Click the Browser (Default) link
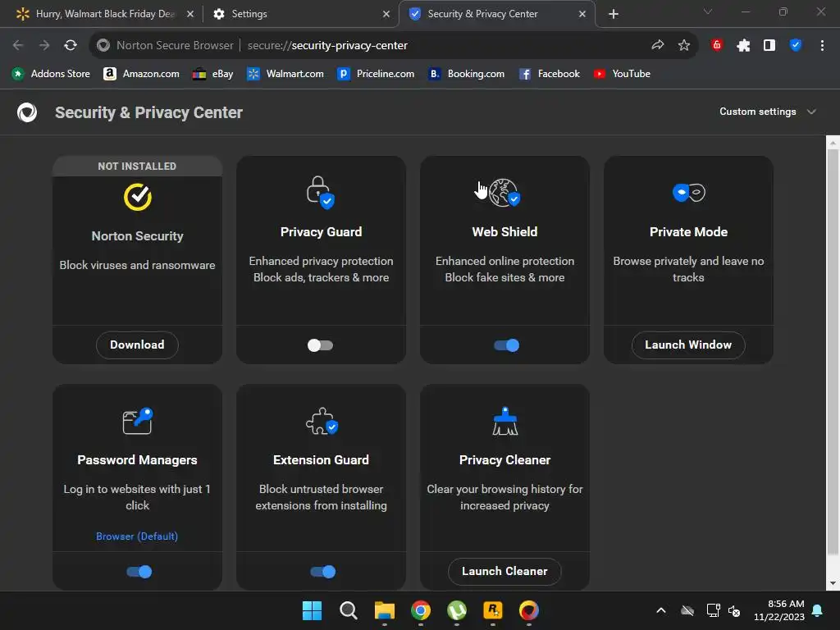 (137, 536)
